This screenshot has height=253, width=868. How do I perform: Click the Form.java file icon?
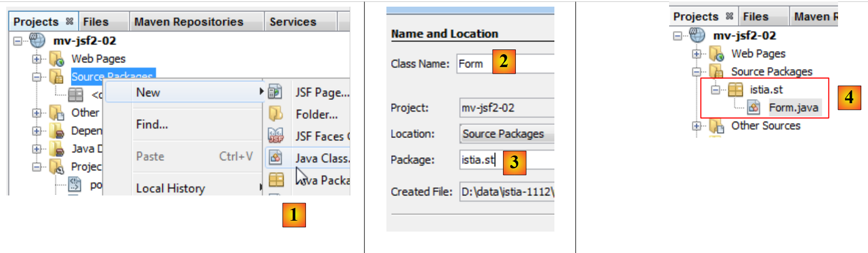tap(753, 107)
